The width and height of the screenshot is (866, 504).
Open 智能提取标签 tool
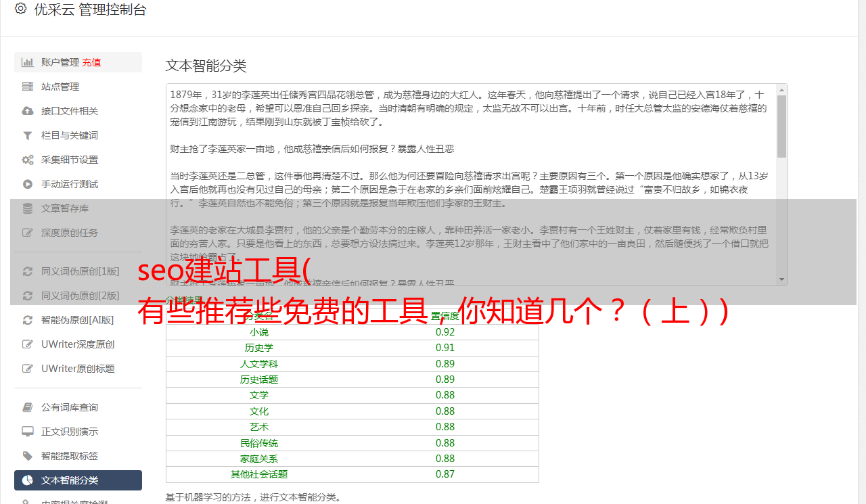tap(78, 456)
